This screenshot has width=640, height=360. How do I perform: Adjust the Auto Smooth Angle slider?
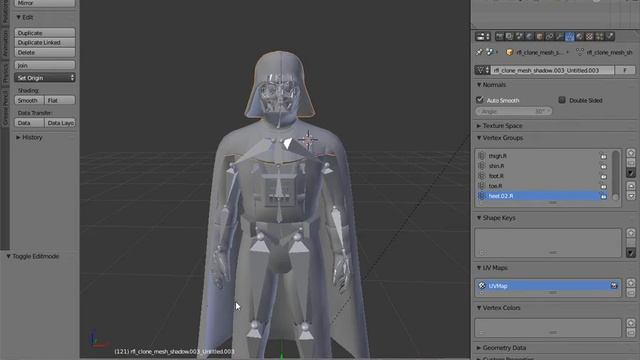click(514, 111)
